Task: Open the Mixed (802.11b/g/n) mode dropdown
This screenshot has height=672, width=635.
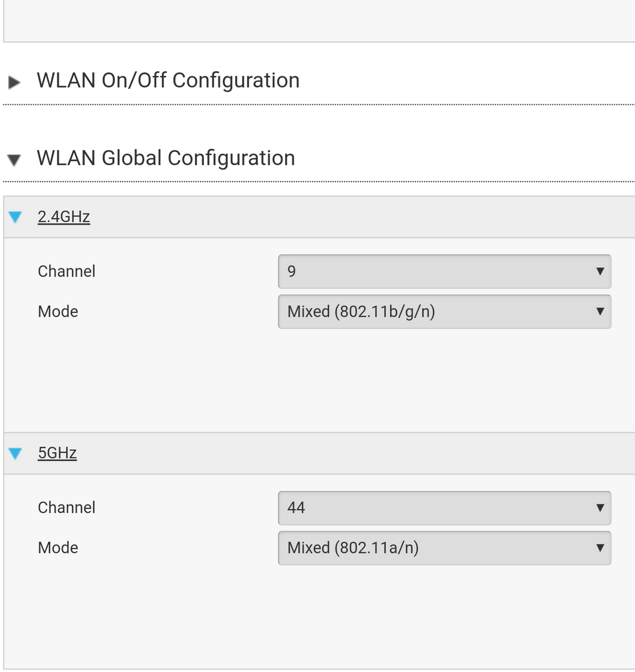Action: click(x=445, y=311)
